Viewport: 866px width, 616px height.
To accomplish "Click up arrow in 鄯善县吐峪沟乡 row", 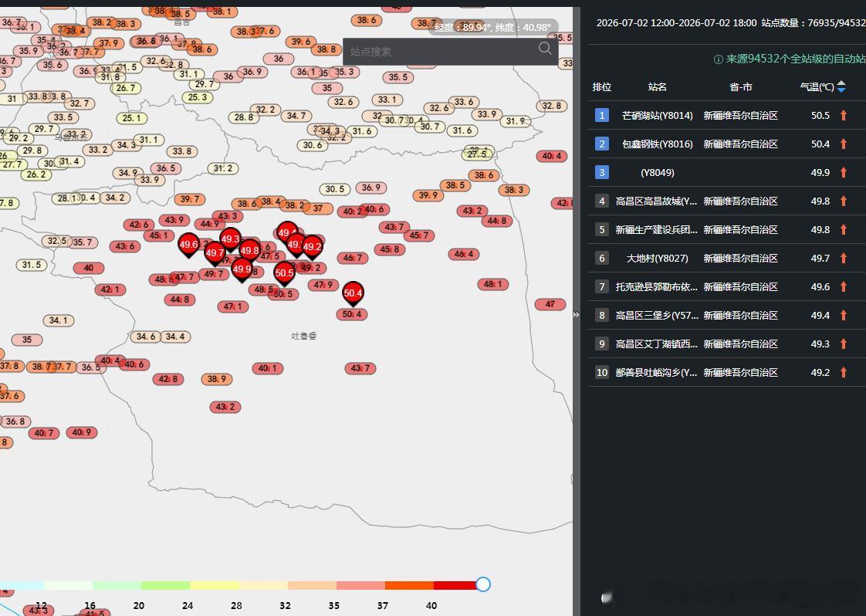I will [844, 372].
